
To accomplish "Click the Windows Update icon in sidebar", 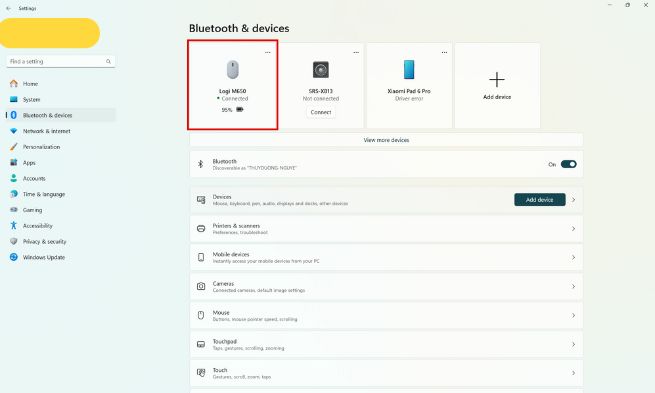I will (14, 257).
